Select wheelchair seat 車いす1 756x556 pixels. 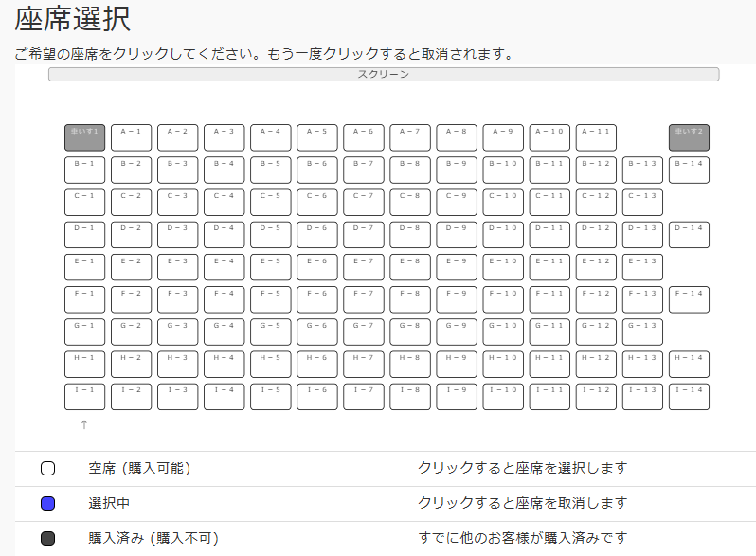[84, 137]
